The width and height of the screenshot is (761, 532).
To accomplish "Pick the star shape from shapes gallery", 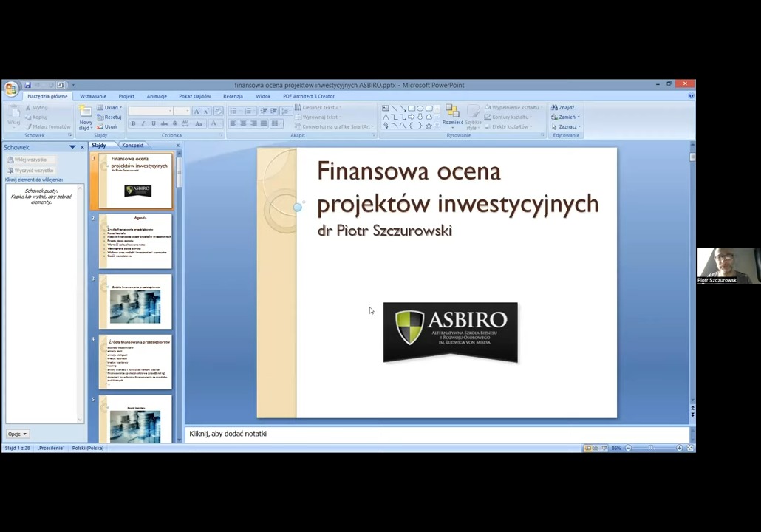I will (x=429, y=126).
